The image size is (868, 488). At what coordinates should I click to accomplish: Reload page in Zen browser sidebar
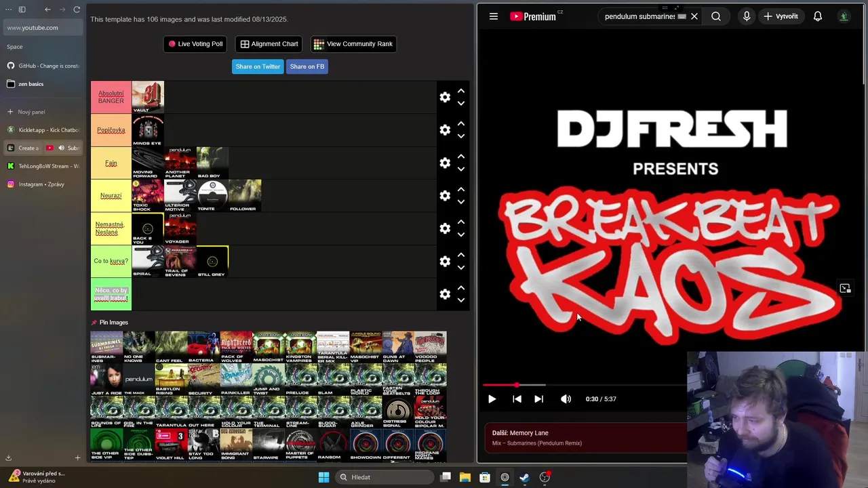77,9
